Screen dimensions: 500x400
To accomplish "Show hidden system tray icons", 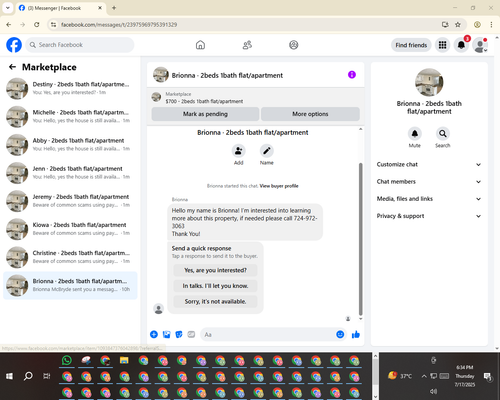I will 424,376.
